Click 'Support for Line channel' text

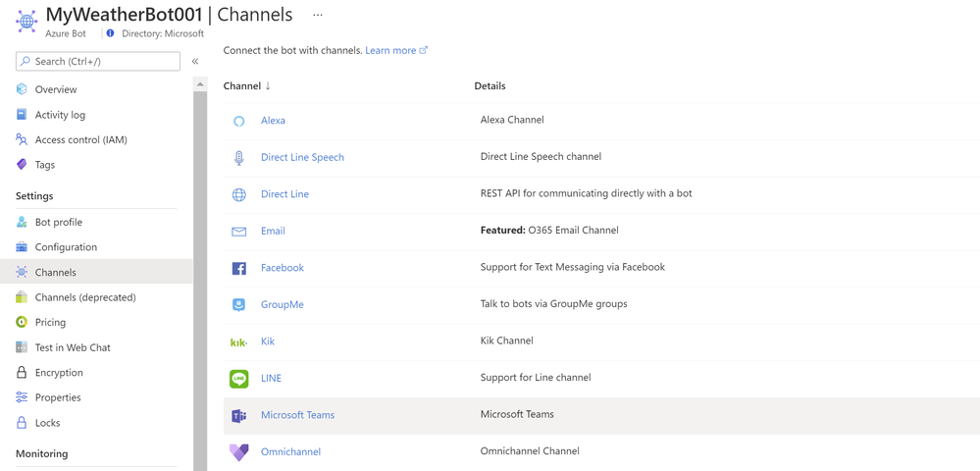click(536, 377)
